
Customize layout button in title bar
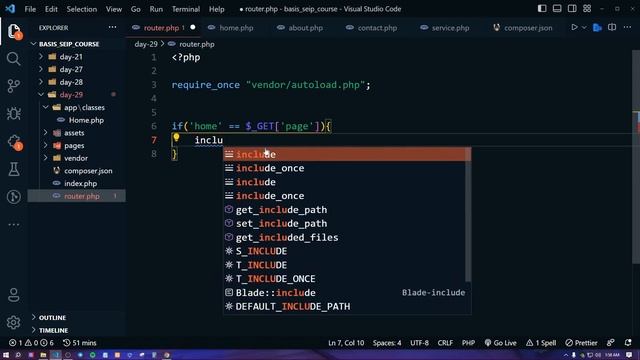[587, 9]
